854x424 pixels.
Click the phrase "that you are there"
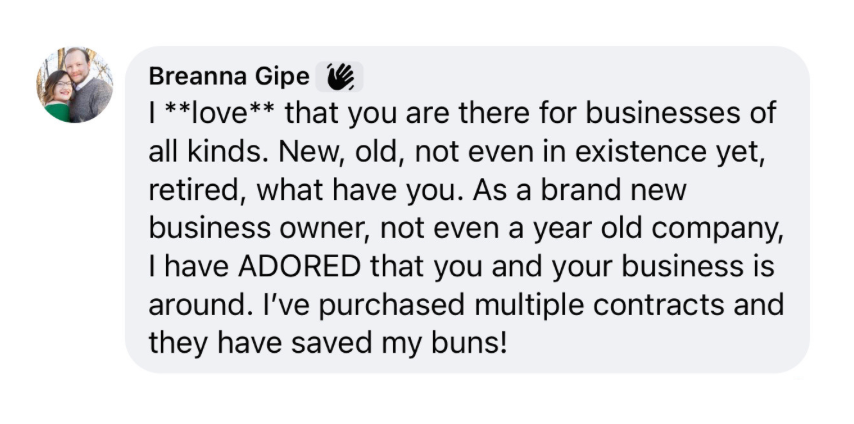(376, 112)
